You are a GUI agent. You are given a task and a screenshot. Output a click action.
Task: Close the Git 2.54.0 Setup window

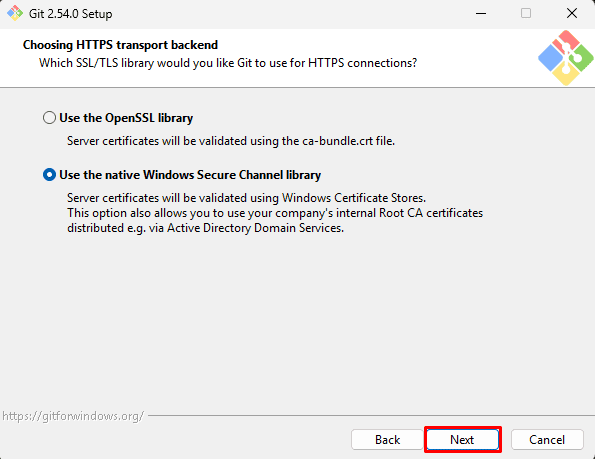[x=572, y=13]
